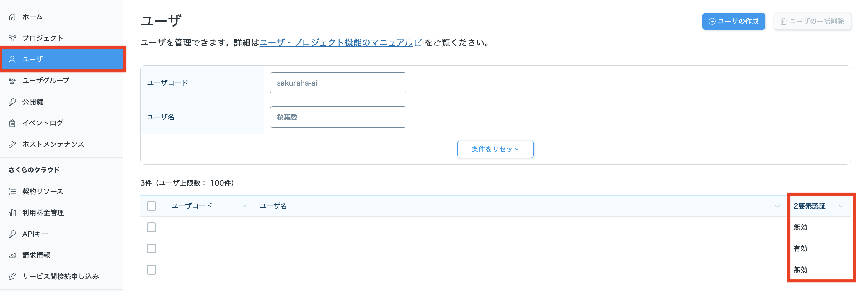Select ユーザグループ in sidebar

tap(62, 81)
